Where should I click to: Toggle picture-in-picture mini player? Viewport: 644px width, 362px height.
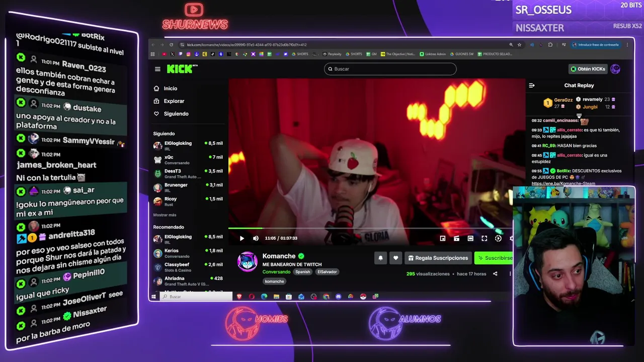442,238
